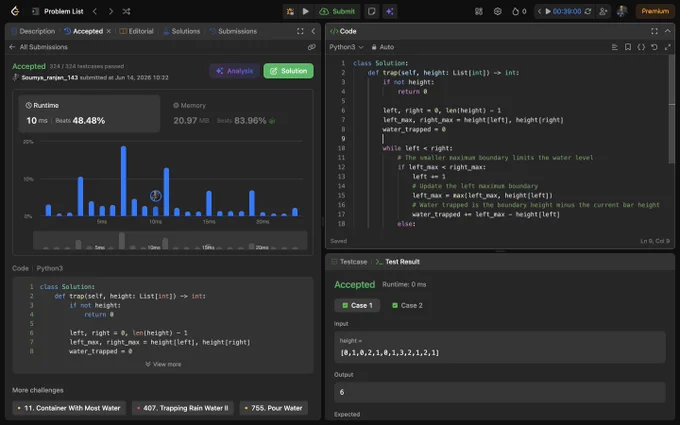Viewport: 680px width, 425px height.
Task: Collapse the timer with left chevron
Action: coord(539,11)
